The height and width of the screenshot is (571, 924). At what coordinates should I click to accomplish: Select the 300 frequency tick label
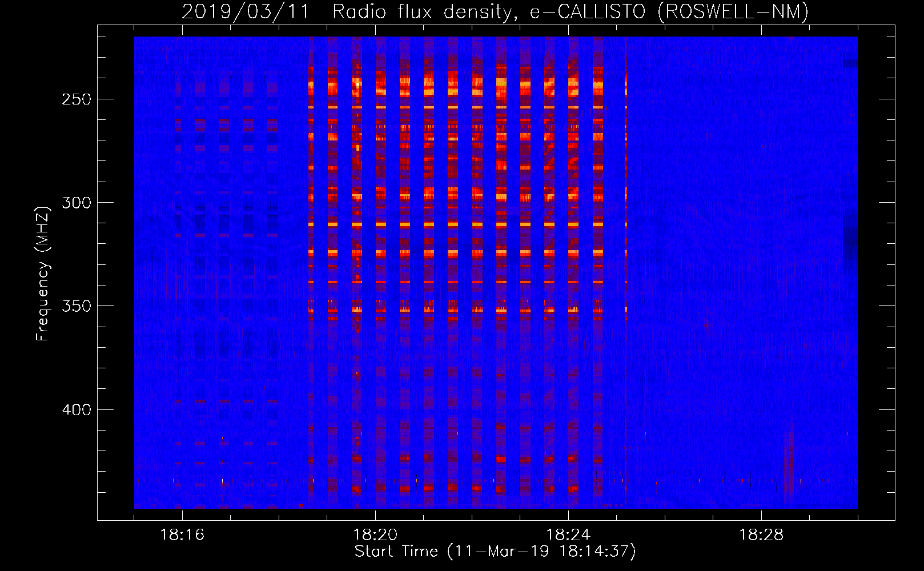(77, 203)
